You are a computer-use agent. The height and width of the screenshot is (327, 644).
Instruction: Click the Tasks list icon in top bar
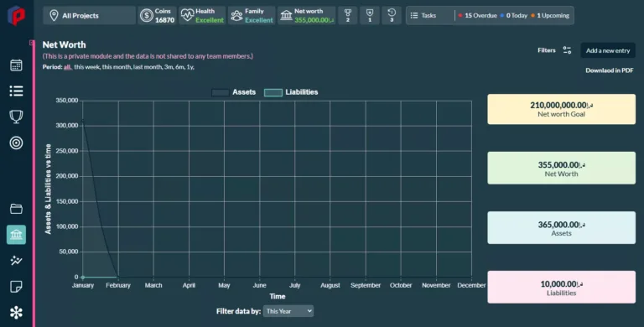(414, 16)
